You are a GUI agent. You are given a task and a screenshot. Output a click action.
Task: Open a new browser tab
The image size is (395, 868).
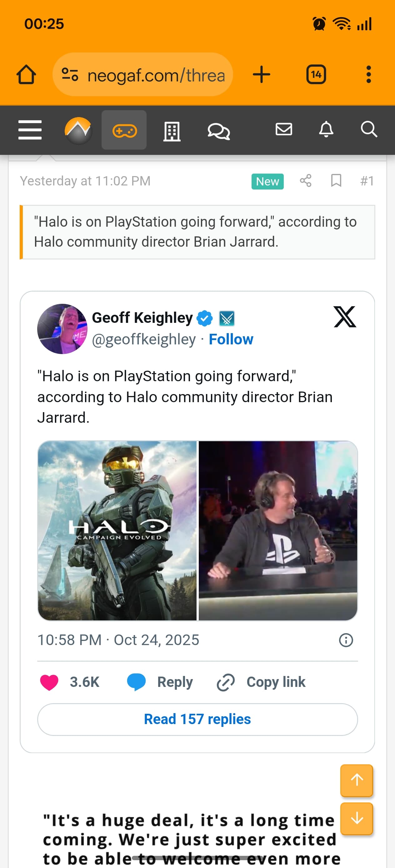262,74
